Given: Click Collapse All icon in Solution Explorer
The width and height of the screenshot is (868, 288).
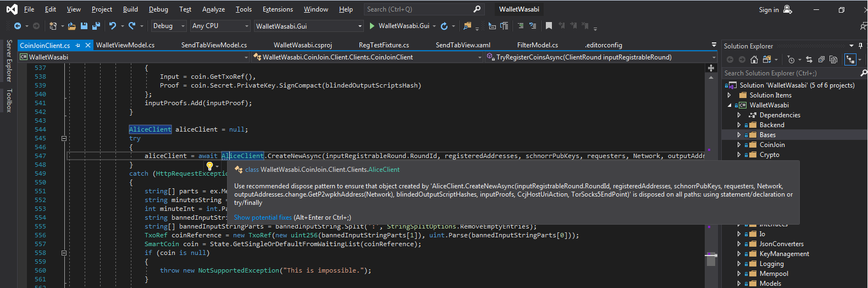Looking at the screenshot, I should point(821,59).
